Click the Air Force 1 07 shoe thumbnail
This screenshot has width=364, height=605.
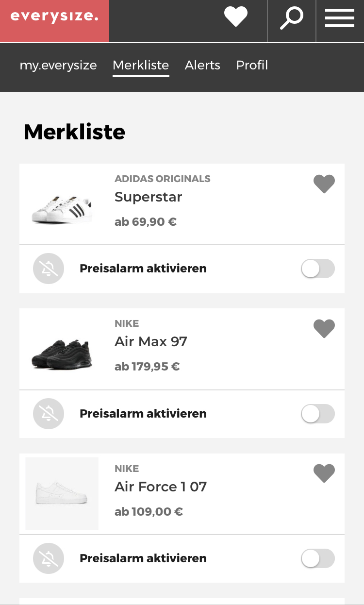click(62, 493)
